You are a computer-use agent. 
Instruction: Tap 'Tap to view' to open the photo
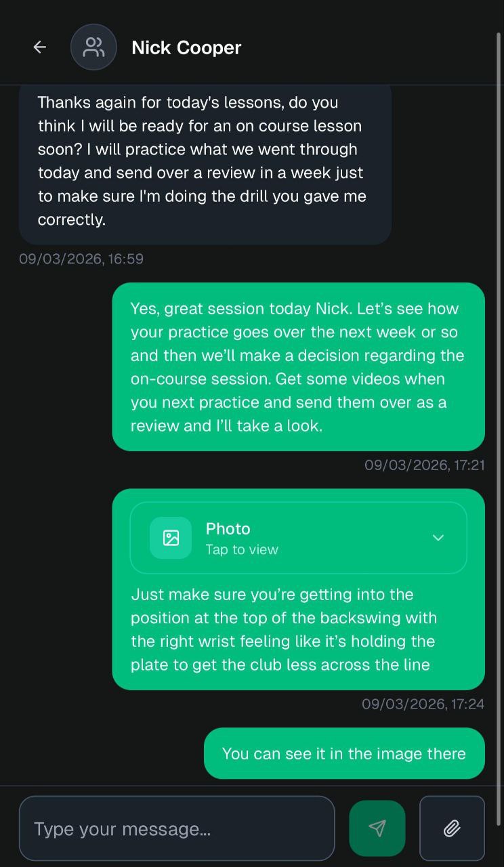coord(242,549)
